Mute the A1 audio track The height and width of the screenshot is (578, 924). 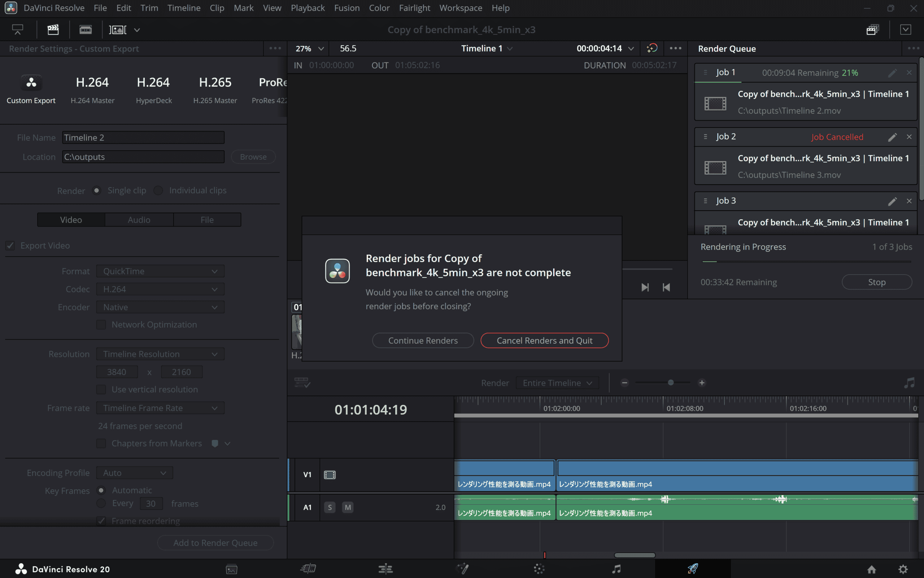pos(348,507)
